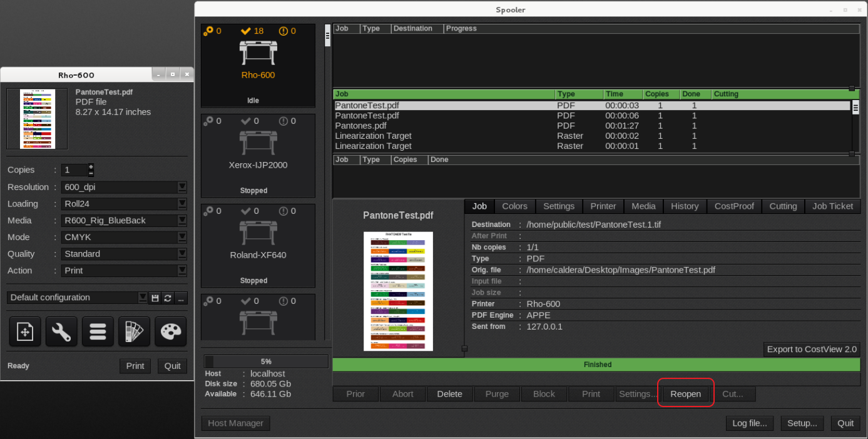
Task: Click the Reopen button
Action: [685, 394]
